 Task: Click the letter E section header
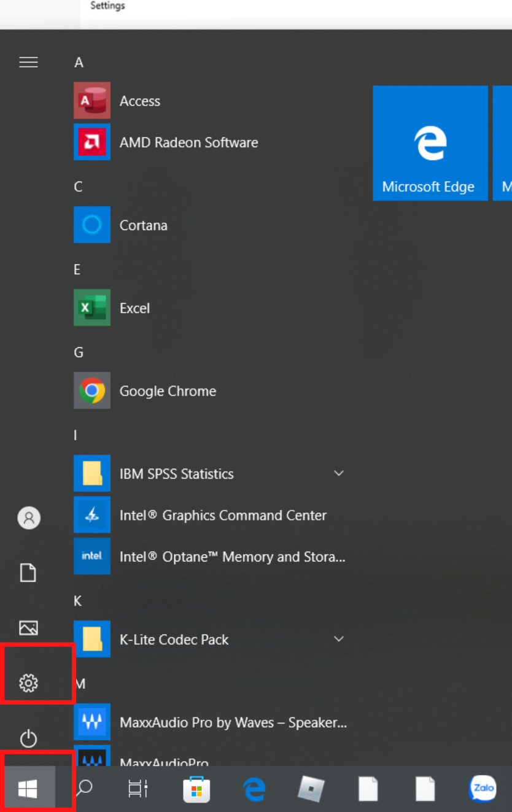coord(77,269)
